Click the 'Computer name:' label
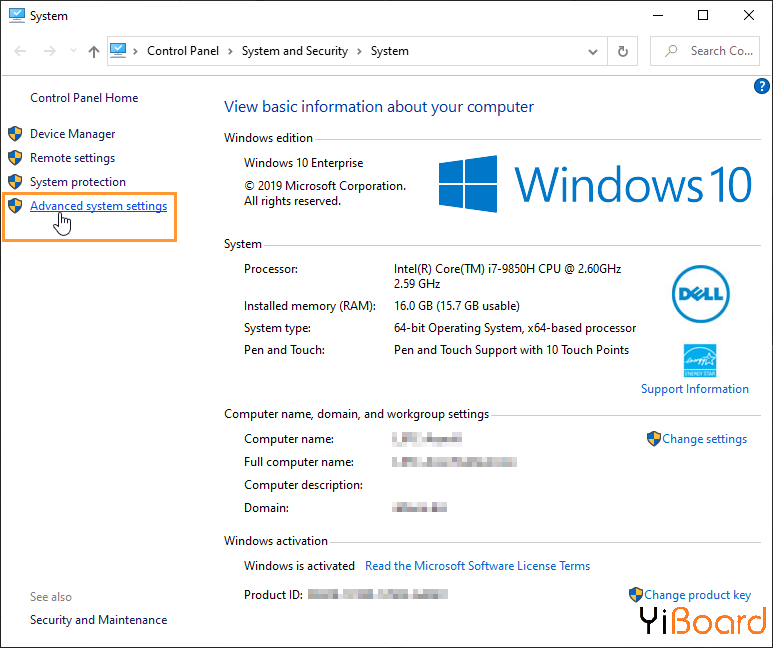 [289, 439]
